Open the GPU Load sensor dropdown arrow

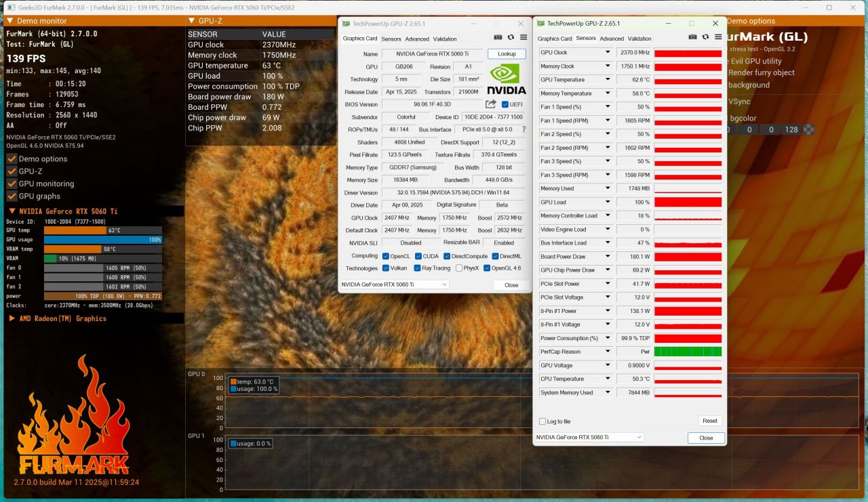[x=608, y=202]
